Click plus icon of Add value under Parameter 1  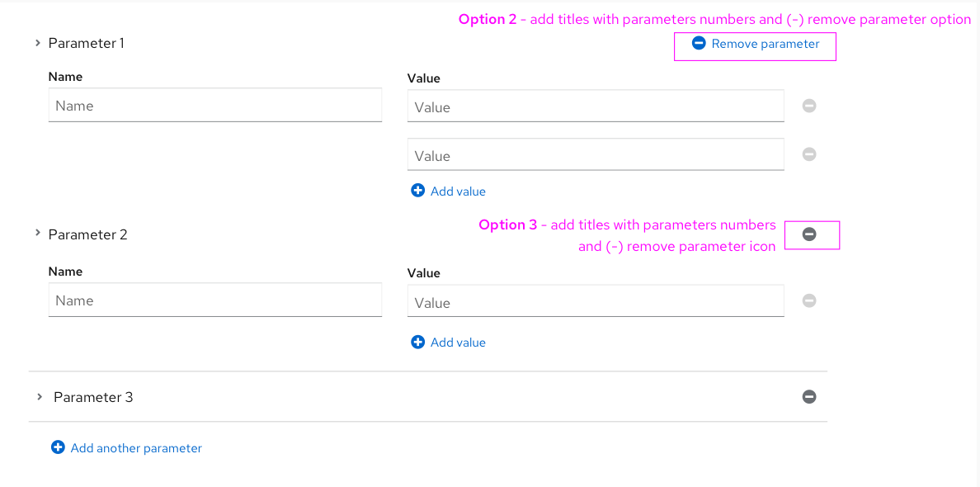(x=418, y=191)
